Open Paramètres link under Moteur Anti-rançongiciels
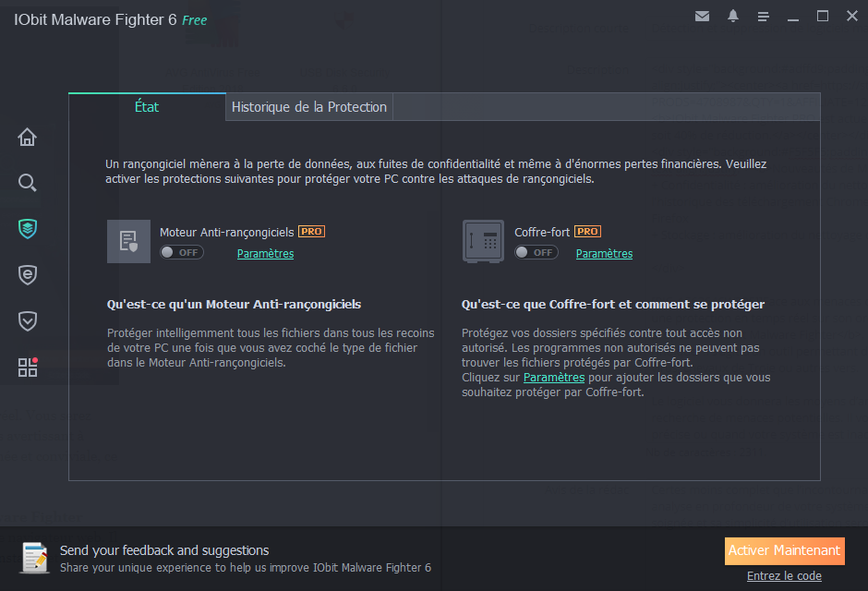Viewport: 868px width, 591px height. [265, 253]
